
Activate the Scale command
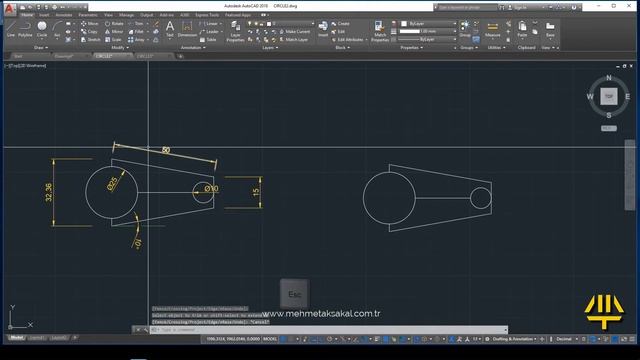click(113, 40)
